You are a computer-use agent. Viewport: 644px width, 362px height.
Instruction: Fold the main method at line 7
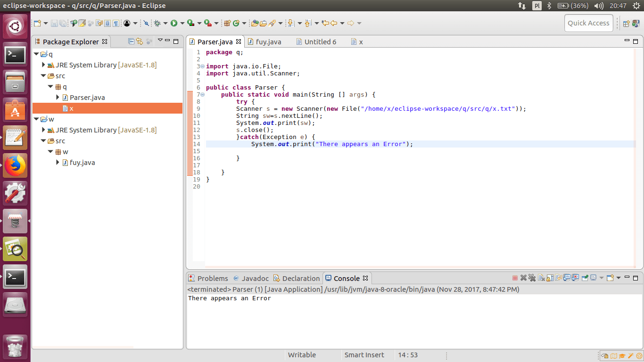click(202, 94)
